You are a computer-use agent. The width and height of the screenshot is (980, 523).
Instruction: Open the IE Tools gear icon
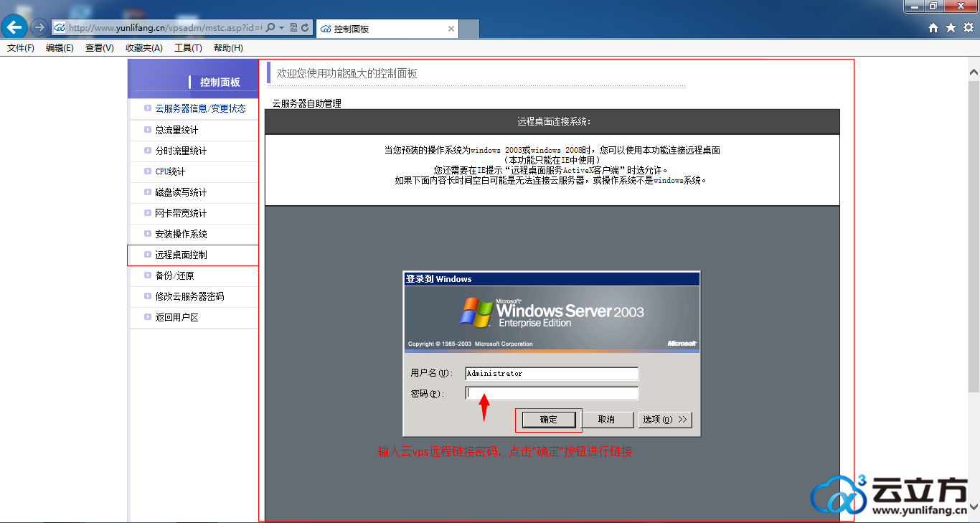969,27
